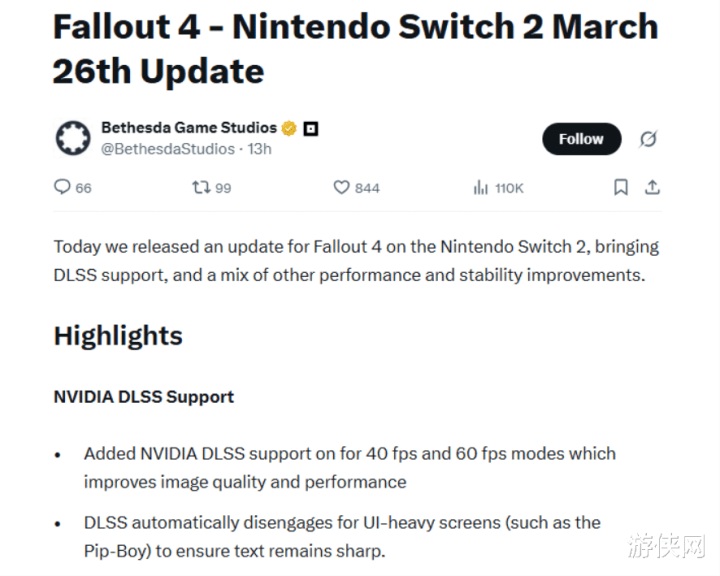Click the Grok icon beside Follow
720x576 pixels.
pos(648,139)
